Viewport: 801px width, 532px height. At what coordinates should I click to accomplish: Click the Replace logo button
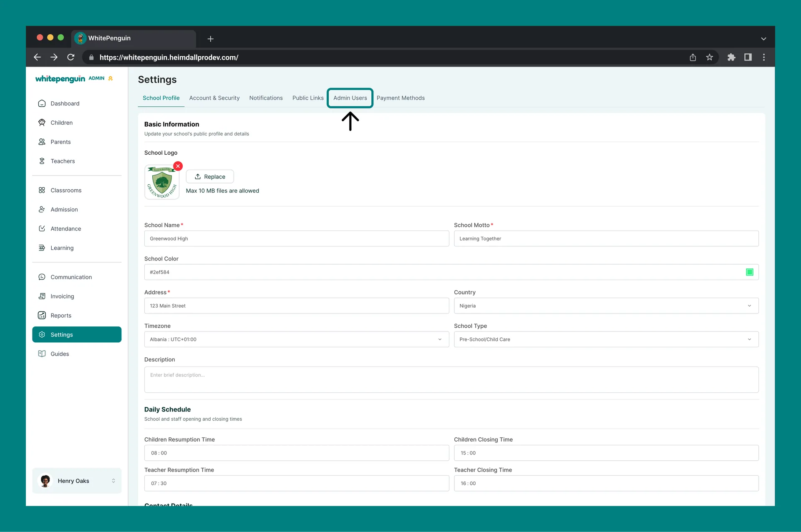point(210,177)
